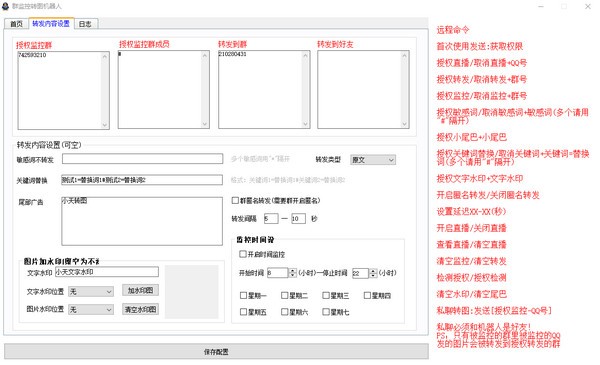Image resolution: width=600 pixels, height=365 pixels.
Task: Open the 图片水印位置 dropdown
Action: 91,310
